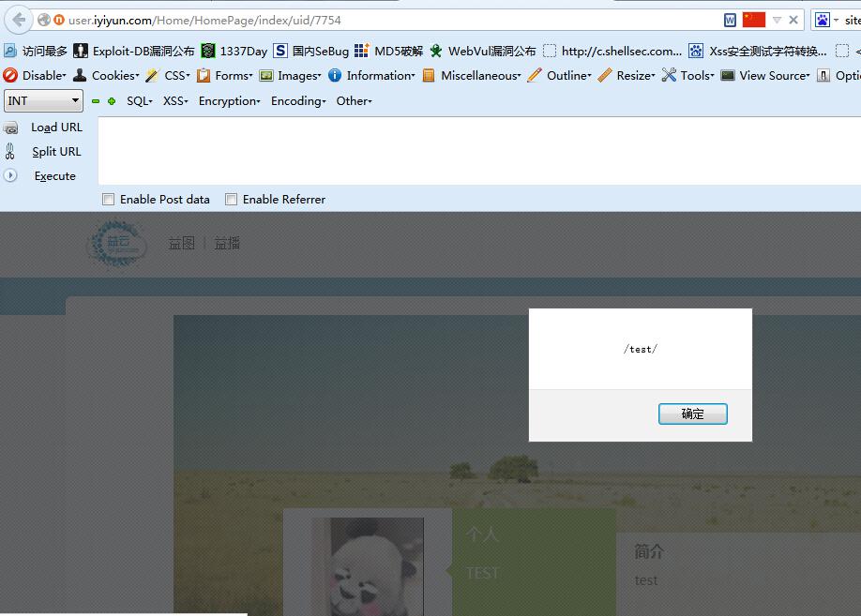The width and height of the screenshot is (861, 616).
Task: Open the Xss安全测试字符转换 bookmark
Action: pyautogui.click(x=758, y=51)
